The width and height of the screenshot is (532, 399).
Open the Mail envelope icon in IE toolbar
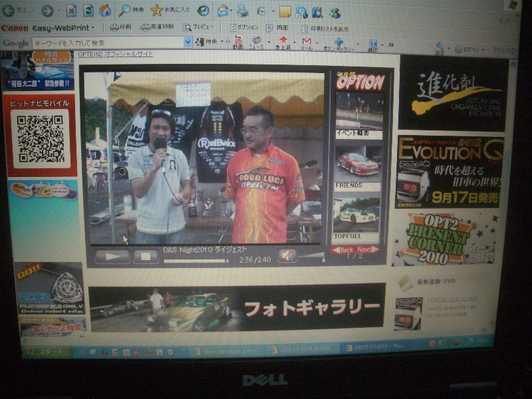(x=223, y=11)
